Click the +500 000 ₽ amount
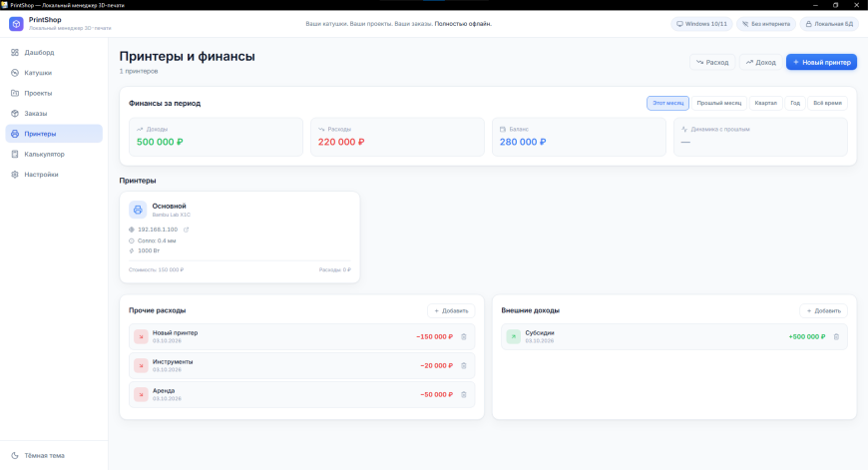 point(807,336)
